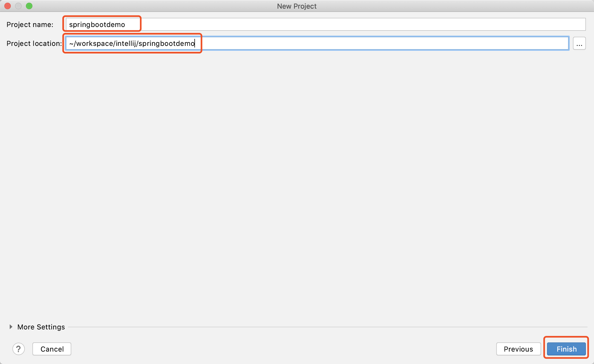Expand the More Settings disclosure triangle

[x=11, y=327]
